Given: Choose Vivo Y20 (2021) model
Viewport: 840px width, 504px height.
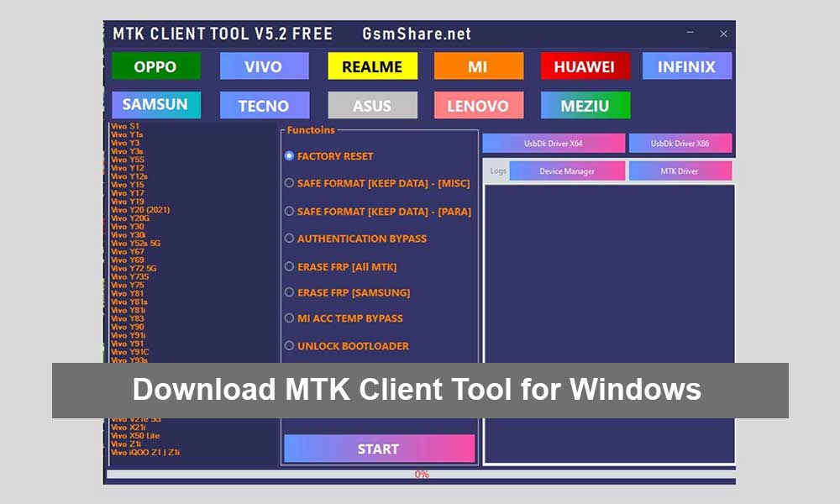Looking at the screenshot, I should pos(140,210).
